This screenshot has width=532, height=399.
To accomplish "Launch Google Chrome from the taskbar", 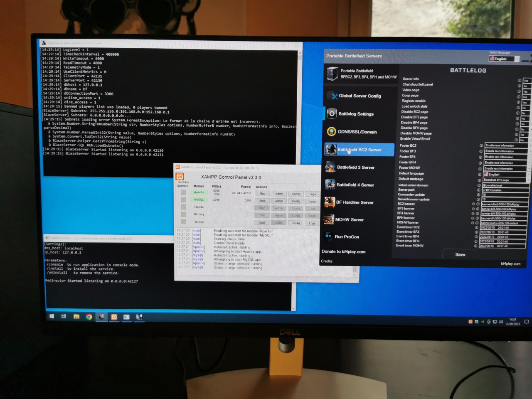I will (x=89, y=317).
